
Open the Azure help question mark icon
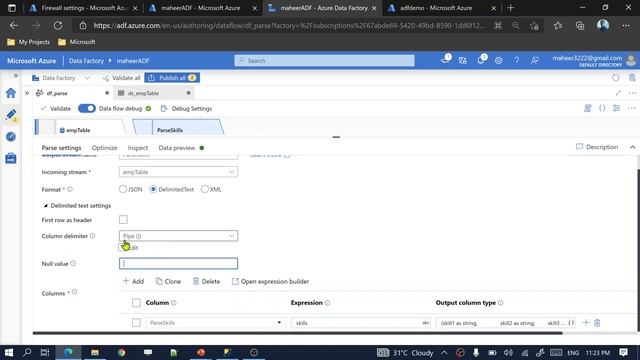pos(516,60)
